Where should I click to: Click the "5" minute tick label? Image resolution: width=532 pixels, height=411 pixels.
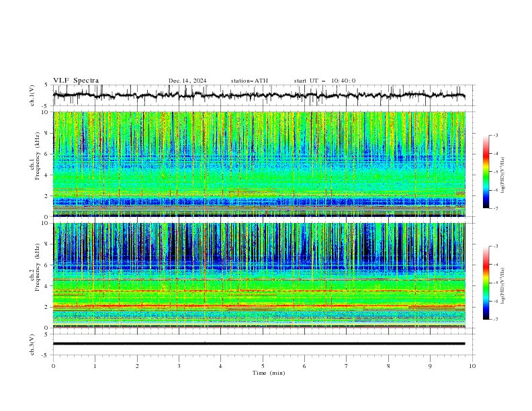[263, 366]
